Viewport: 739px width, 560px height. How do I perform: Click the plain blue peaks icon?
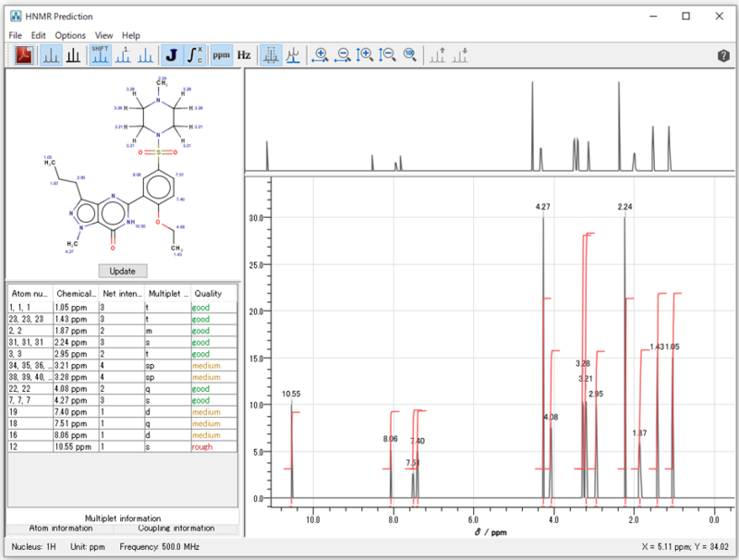click(145, 55)
